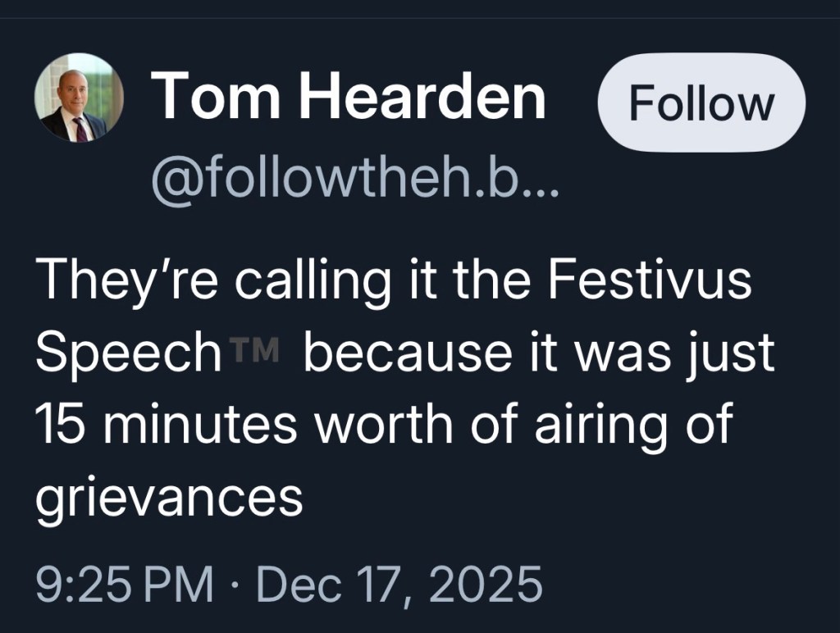Click the word because in the post
Screen dimensions: 840x633
point(422,353)
